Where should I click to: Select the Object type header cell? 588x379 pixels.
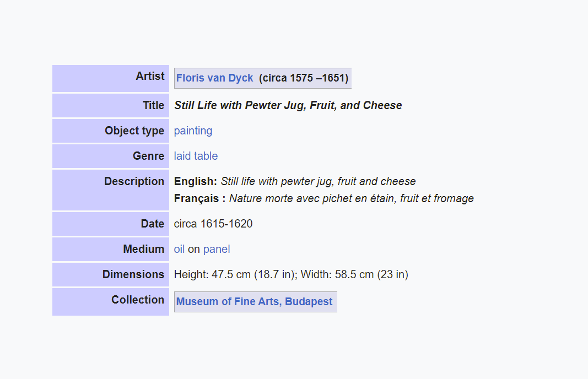coord(111,131)
